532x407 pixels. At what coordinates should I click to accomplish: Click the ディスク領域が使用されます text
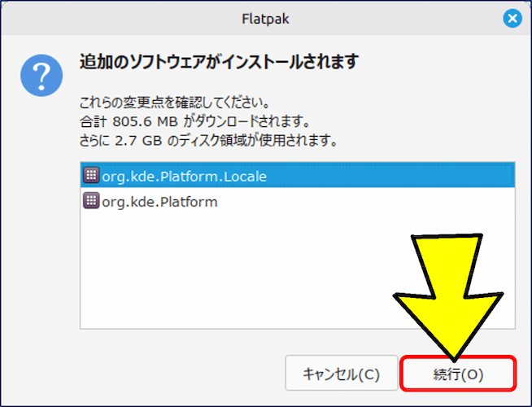pos(259,141)
